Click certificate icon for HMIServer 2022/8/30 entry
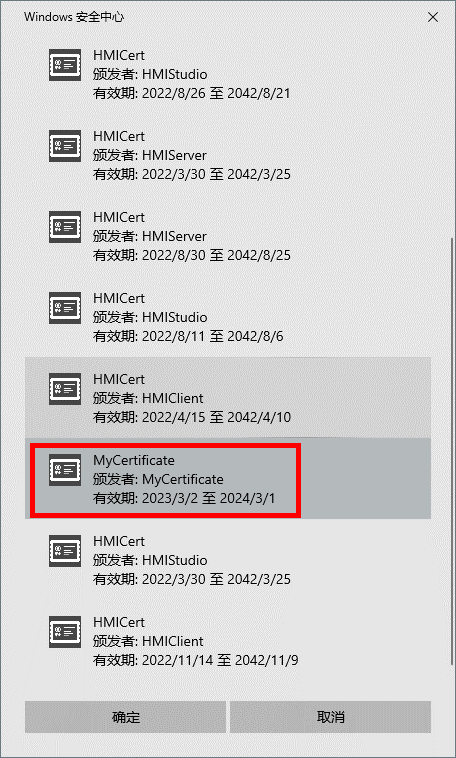456x758 pixels. [x=65, y=227]
